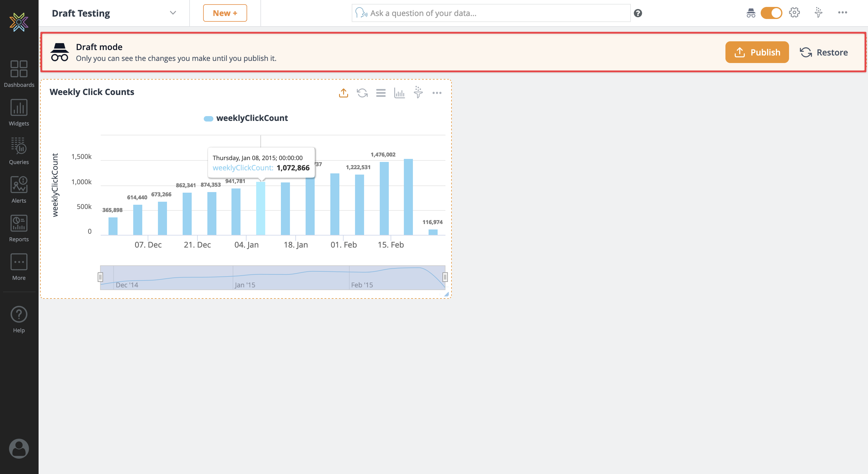
Task: Refresh the Weekly Click Counts widget
Action: 362,93
